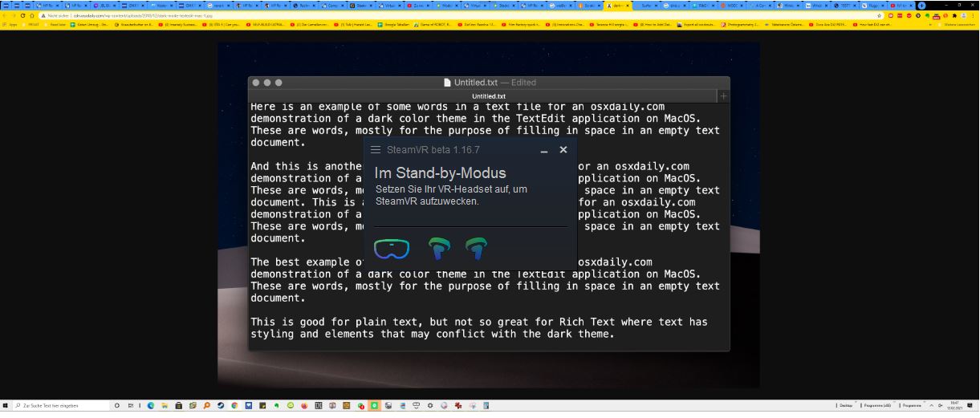Click the VR headset status icon in SteamVR
The width and height of the screenshot is (980, 418).
point(392,249)
